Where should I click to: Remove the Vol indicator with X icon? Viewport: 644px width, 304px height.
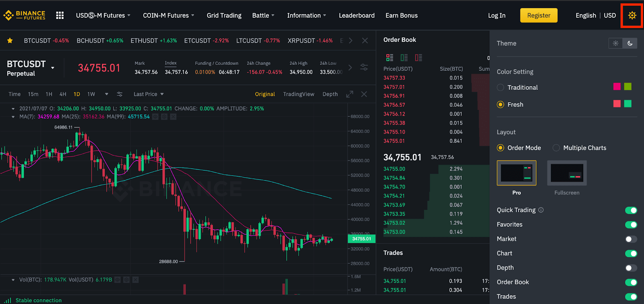(135, 279)
